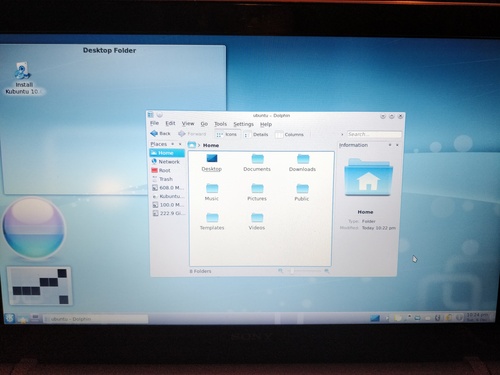Select the Public folder icon

[x=302, y=192]
